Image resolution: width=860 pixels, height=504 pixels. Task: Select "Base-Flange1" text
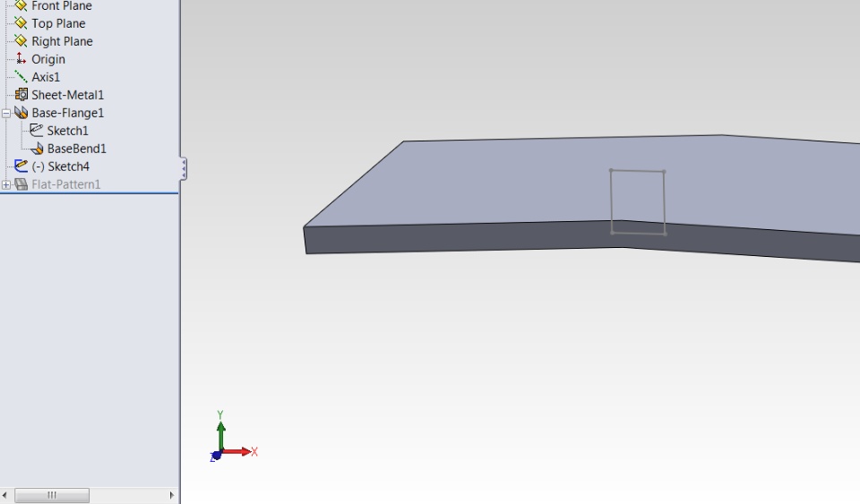[67, 113]
